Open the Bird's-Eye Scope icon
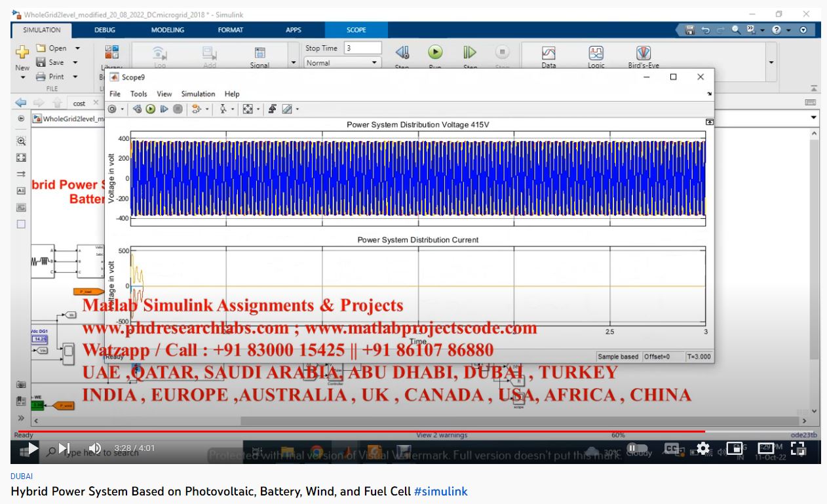The width and height of the screenshot is (827, 504). pos(644,52)
